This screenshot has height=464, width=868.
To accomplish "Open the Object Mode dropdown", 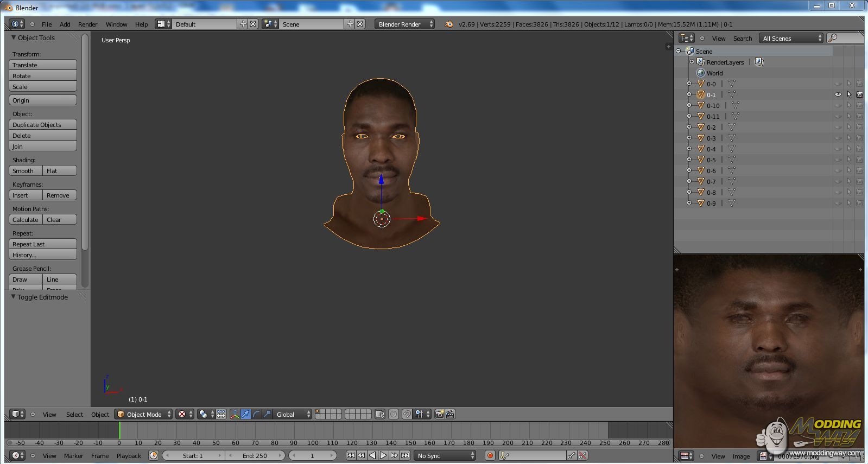I will click(144, 415).
